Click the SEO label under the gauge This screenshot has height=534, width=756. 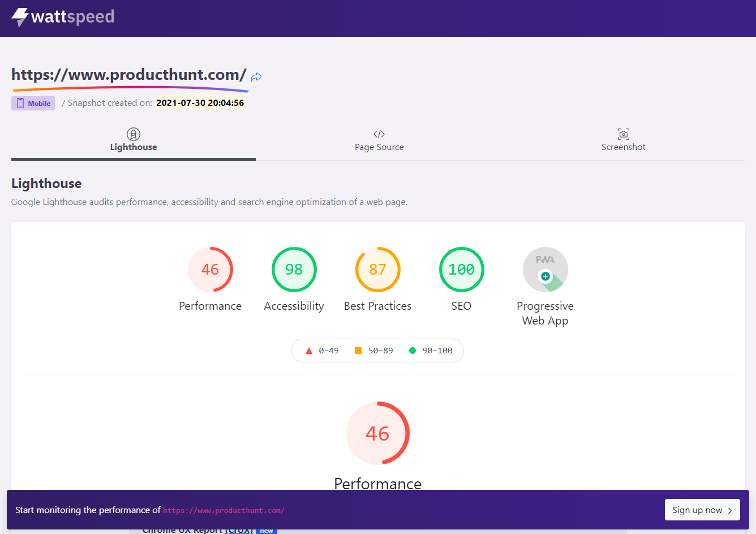coord(461,306)
